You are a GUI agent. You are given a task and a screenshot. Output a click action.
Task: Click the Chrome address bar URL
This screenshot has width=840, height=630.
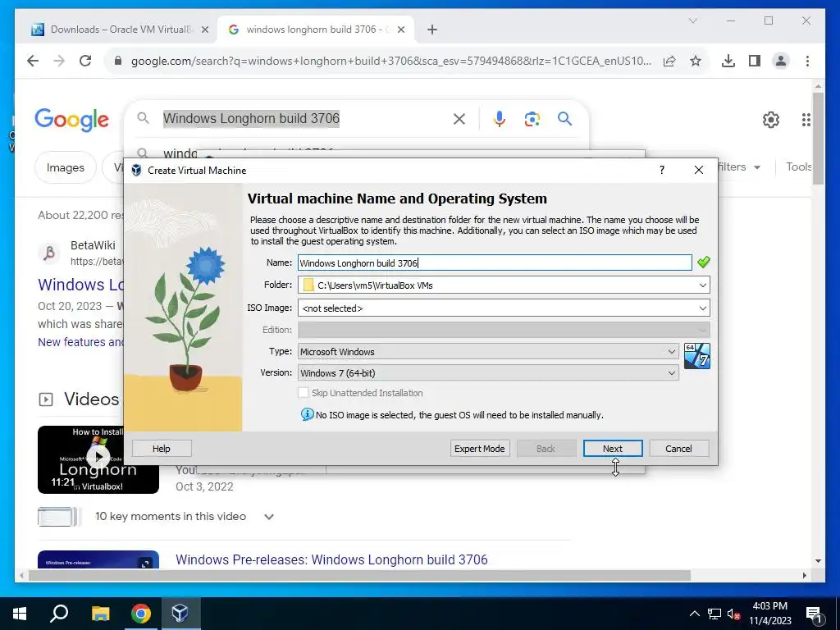[x=391, y=61]
